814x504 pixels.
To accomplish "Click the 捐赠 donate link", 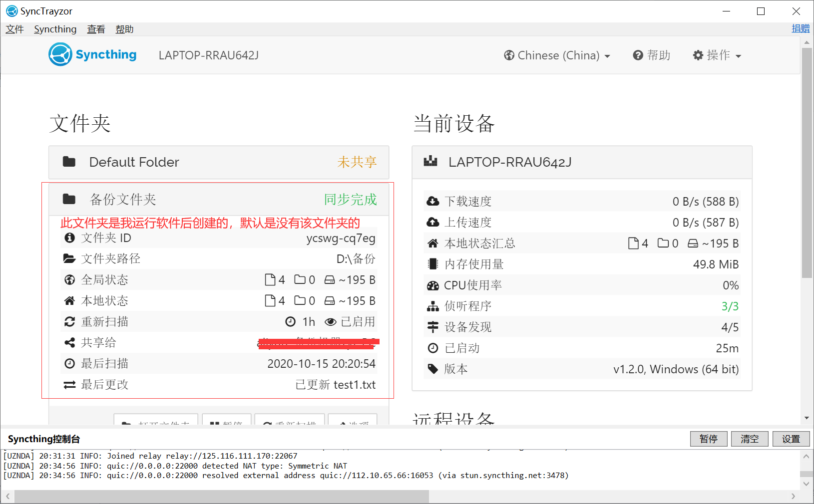I will [801, 28].
